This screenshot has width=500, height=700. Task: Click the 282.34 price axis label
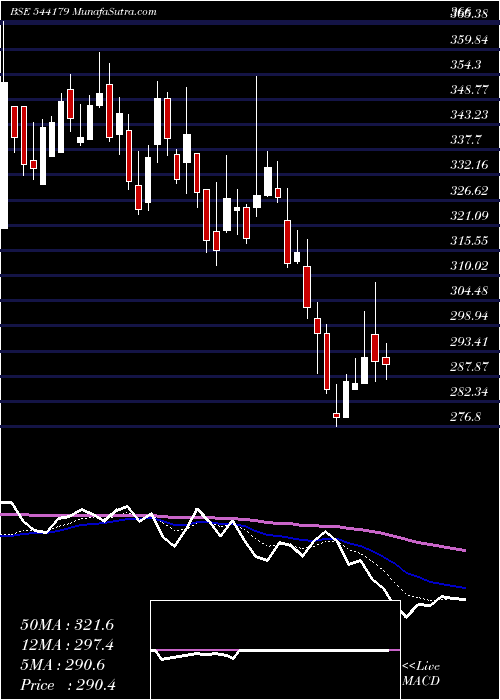(468, 392)
